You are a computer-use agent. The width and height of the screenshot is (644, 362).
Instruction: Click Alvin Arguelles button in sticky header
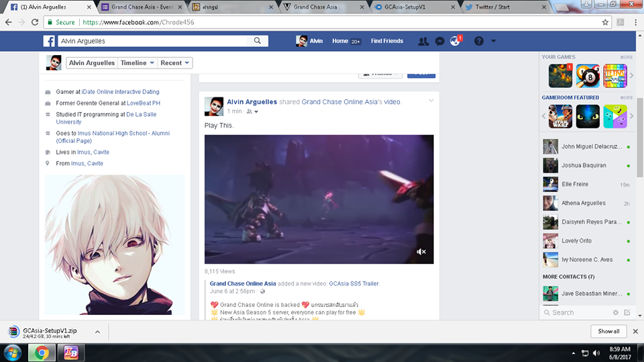[x=92, y=63]
